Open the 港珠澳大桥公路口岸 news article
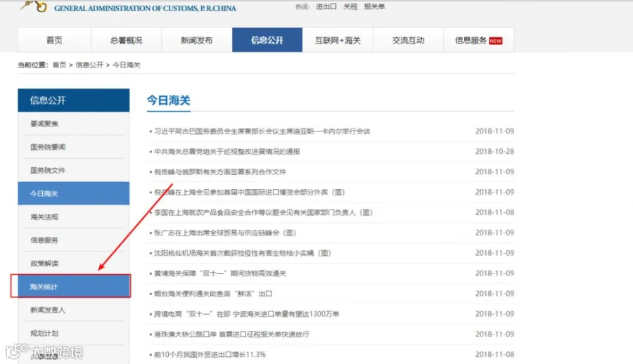 pyautogui.click(x=231, y=334)
